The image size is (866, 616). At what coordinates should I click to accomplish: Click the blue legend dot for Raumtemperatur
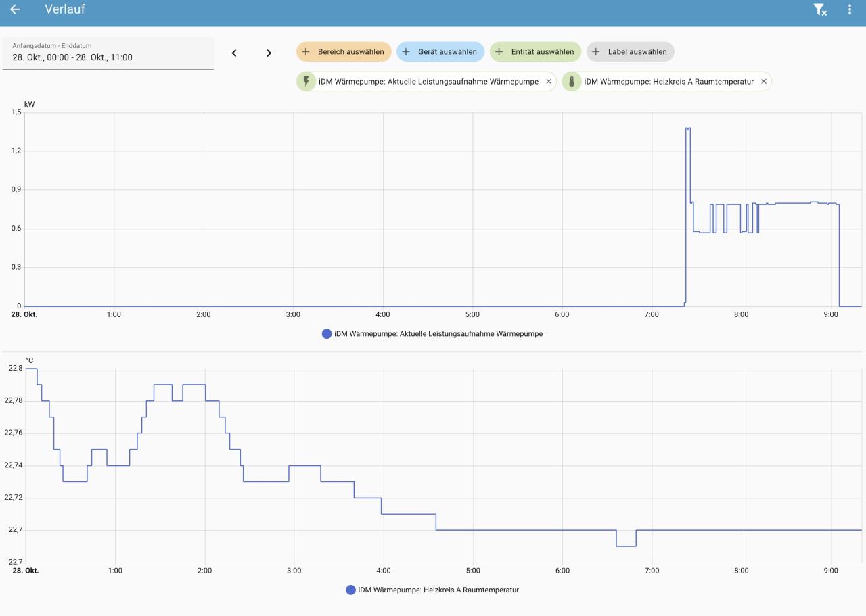[x=350, y=590]
